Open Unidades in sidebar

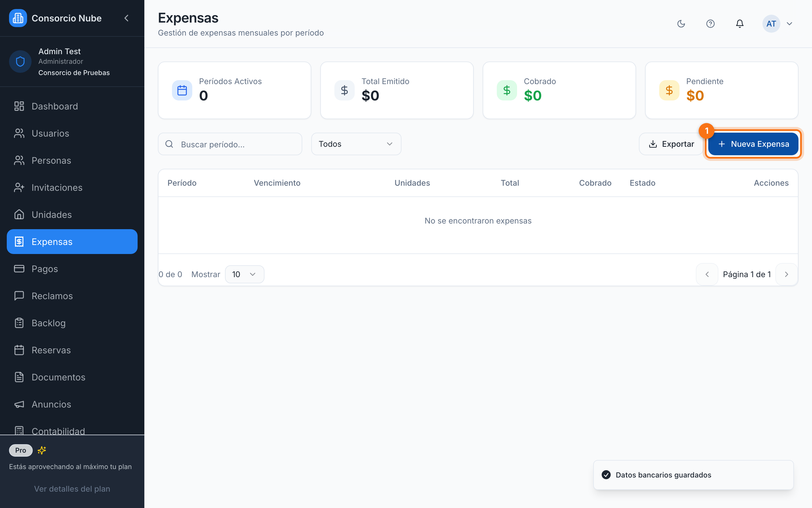[72, 215]
